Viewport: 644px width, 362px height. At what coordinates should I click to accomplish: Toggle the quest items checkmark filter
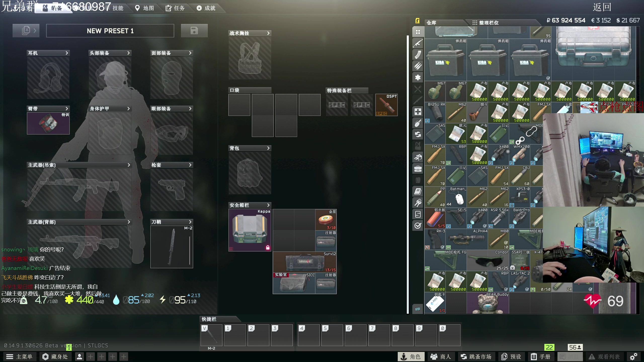[x=418, y=226]
